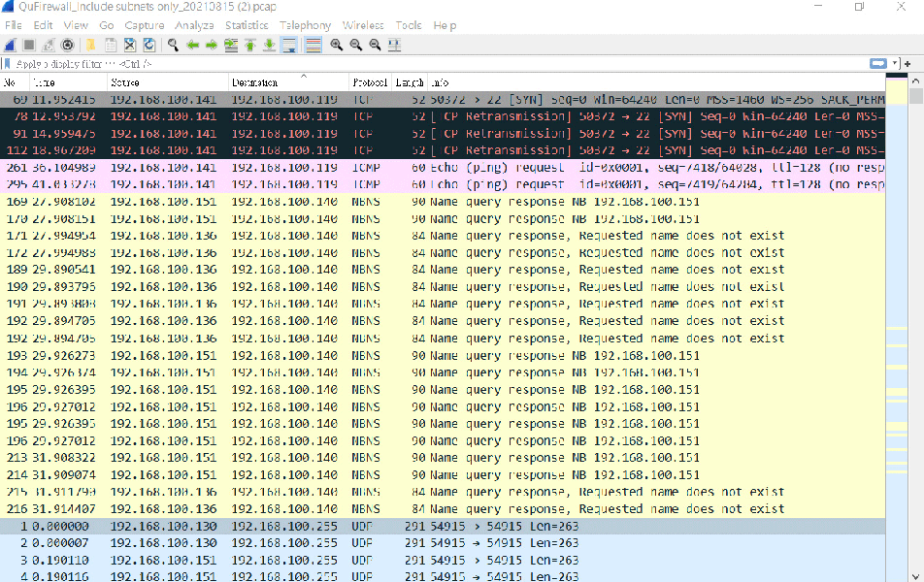Open the Capture menu
Screen dimensions: 924x582
point(145,25)
